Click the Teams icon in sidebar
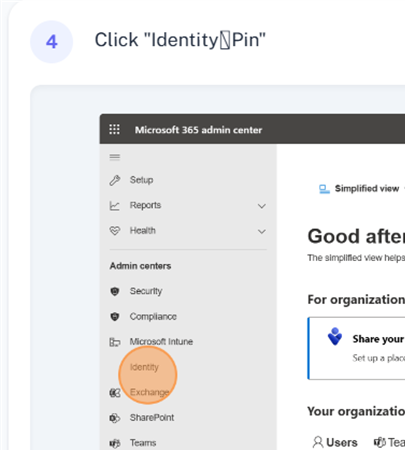405x450 pixels. (115, 443)
